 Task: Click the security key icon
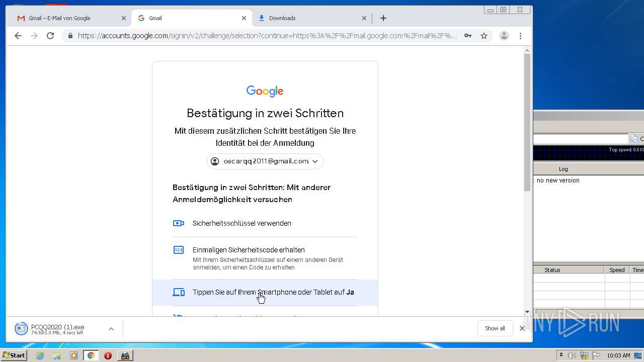click(179, 223)
